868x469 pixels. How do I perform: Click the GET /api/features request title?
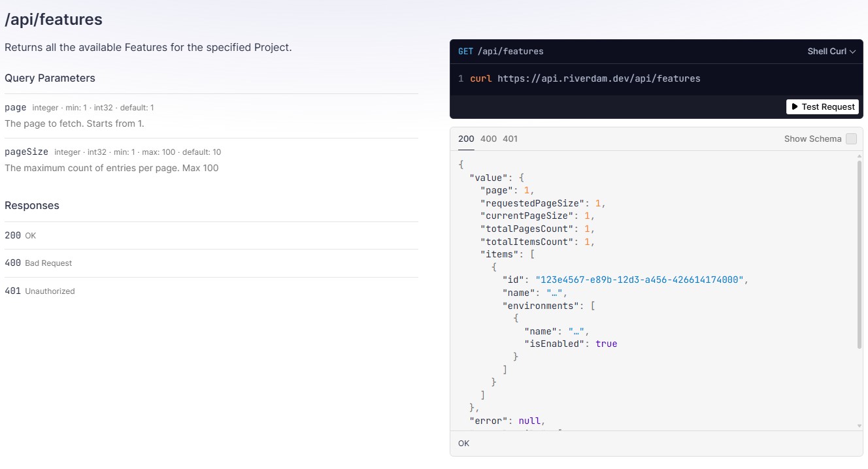(501, 51)
